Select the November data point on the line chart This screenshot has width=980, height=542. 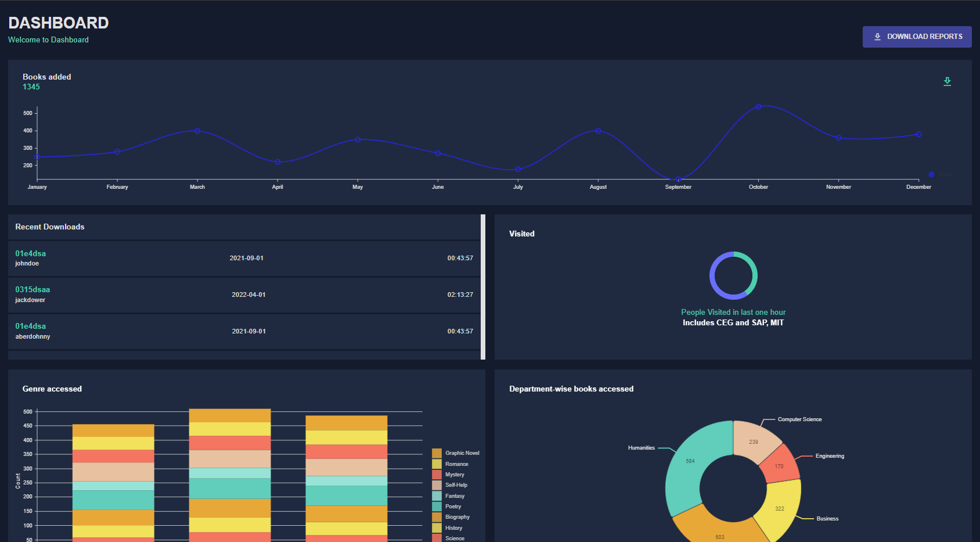(x=838, y=138)
